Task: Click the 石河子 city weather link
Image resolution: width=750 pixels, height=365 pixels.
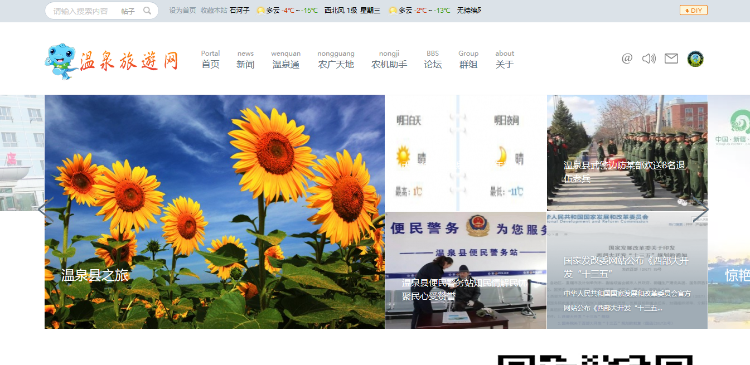Action: pyautogui.click(x=240, y=10)
